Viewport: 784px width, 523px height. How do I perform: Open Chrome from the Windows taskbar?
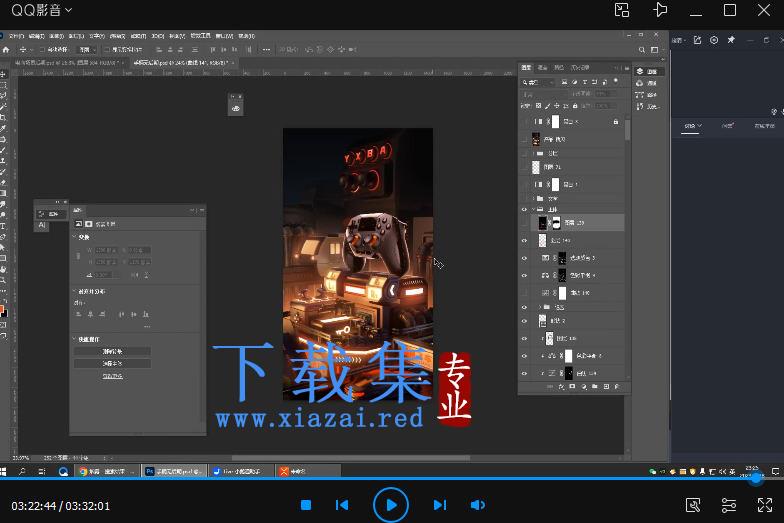(x=107, y=472)
